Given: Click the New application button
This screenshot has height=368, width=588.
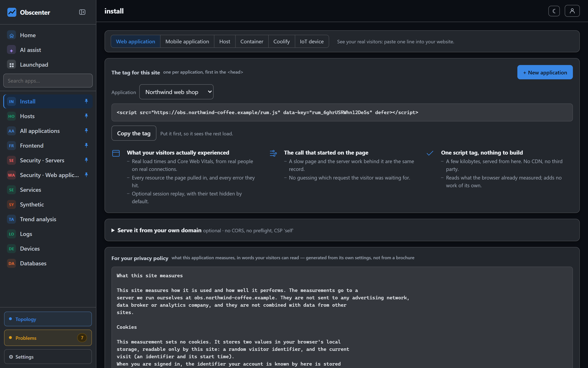Looking at the screenshot, I should tap(545, 72).
